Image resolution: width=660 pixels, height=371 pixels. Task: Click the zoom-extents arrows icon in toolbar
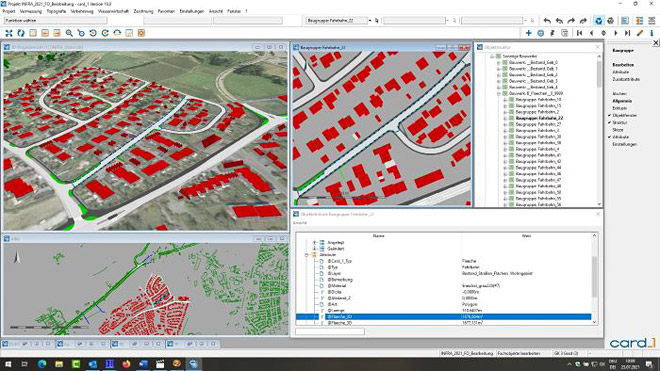pos(9,33)
